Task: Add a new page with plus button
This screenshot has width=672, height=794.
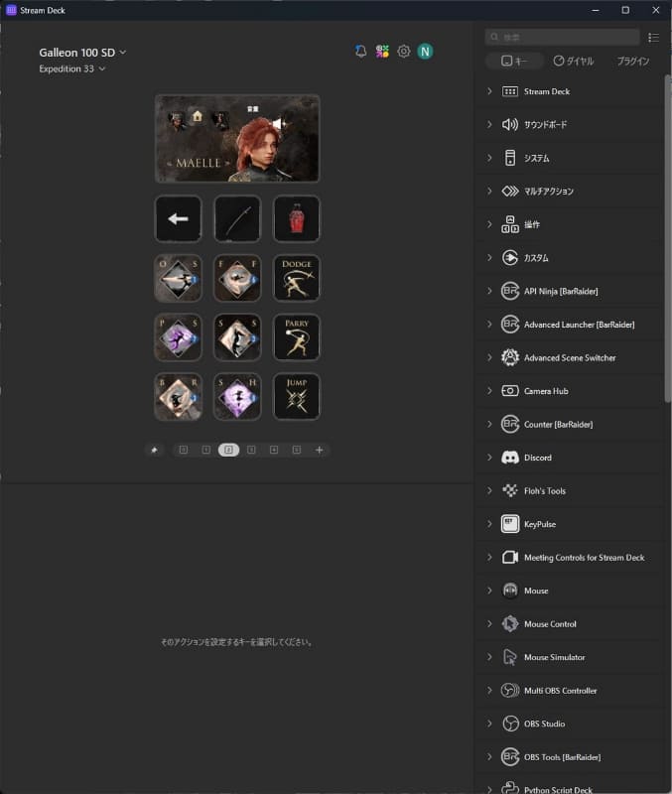Action: [319, 450]
